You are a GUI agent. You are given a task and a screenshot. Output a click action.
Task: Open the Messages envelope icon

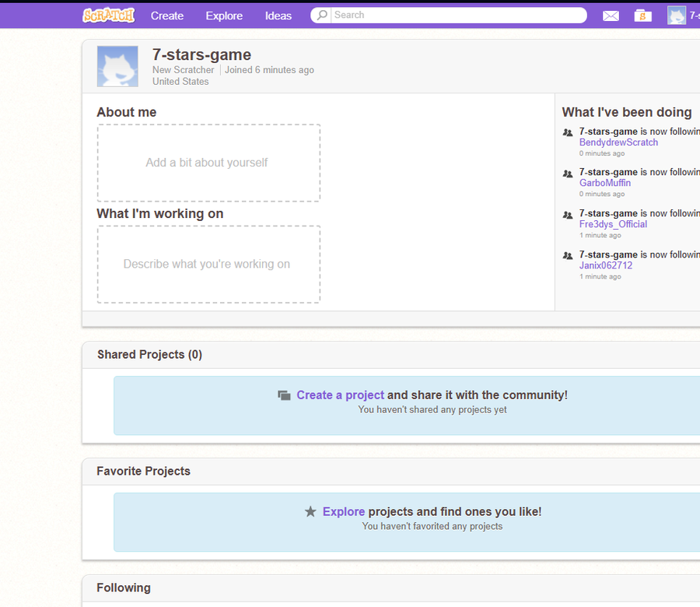coord(611,16)
